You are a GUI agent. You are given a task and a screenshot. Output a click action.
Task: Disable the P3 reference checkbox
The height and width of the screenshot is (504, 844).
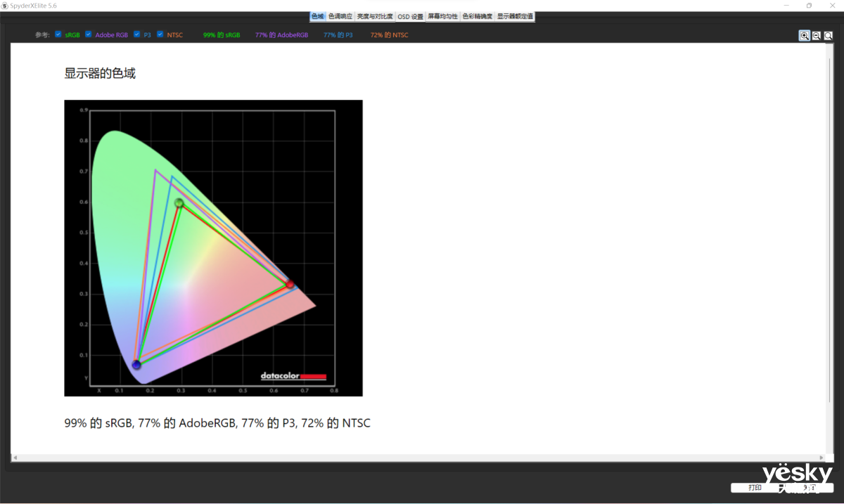click(x=137, y=34)
